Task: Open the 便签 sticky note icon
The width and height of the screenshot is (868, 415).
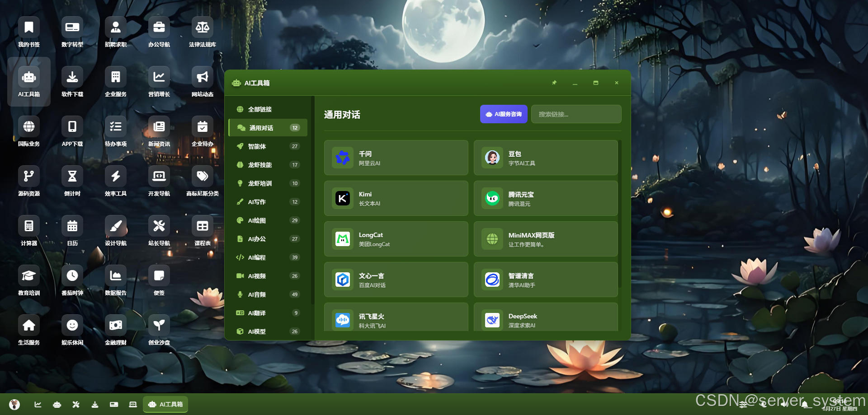Action: click(x=159, y=280)
